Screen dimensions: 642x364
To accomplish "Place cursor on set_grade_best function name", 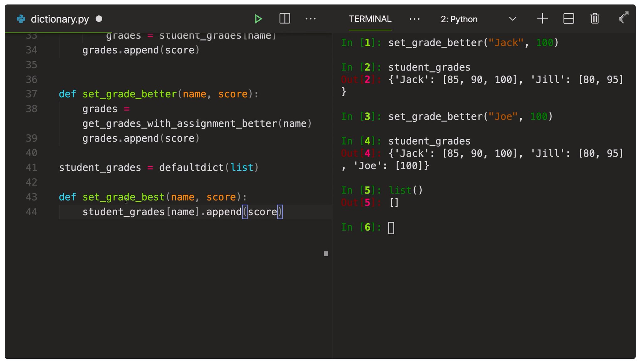I will click(x=124, y=197).
